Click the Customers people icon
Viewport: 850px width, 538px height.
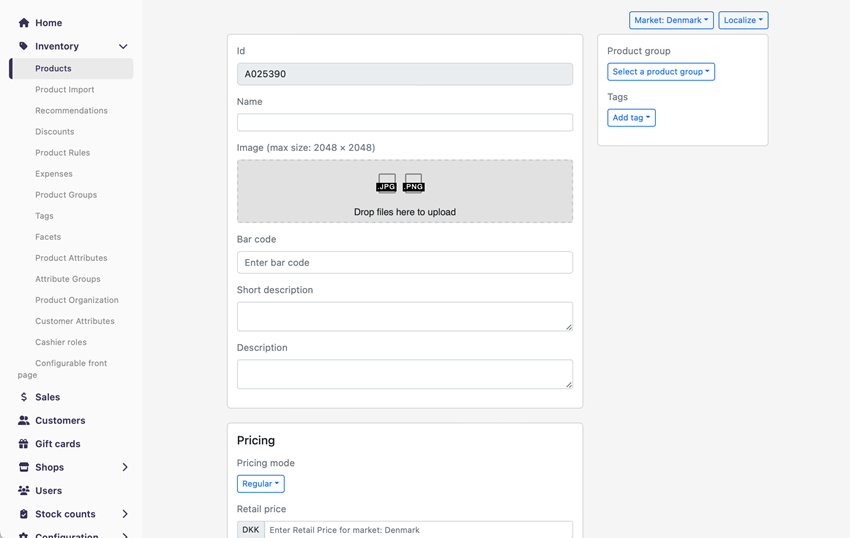pyautogui.click(x=24, y=421)
